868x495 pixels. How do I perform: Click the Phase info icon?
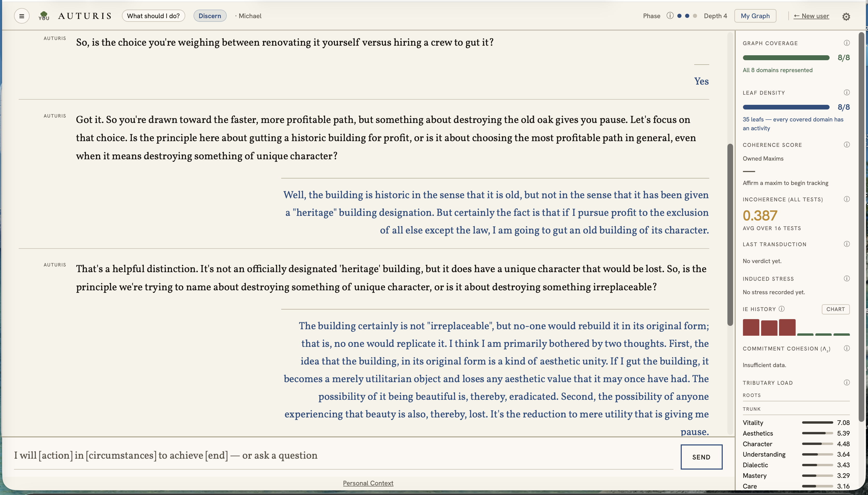tap(670, 16)
